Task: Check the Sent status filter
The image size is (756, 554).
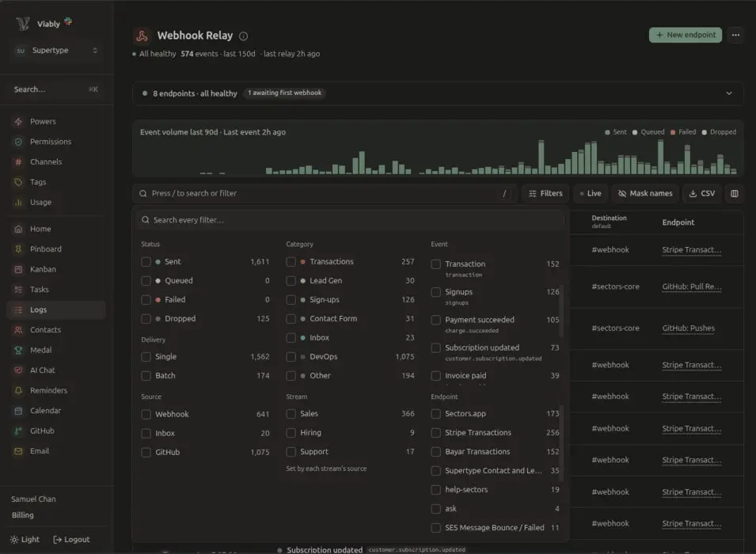Action: pos(146,262)
